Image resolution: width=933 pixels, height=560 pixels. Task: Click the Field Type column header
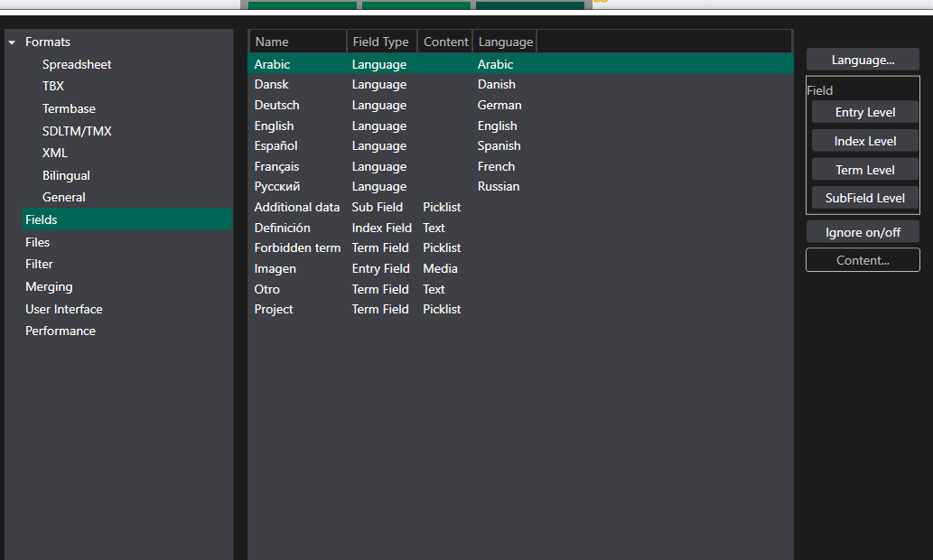[x=381, y=42]
